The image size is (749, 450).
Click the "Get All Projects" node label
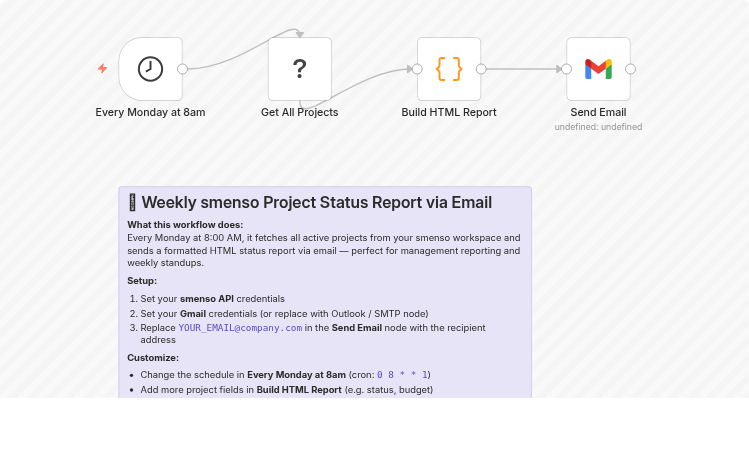(300, 112)
